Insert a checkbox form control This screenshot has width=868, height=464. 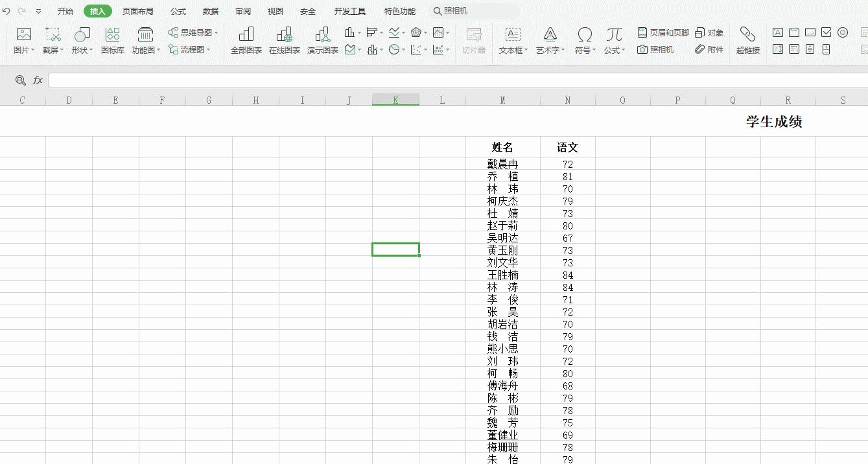(826, 32)
